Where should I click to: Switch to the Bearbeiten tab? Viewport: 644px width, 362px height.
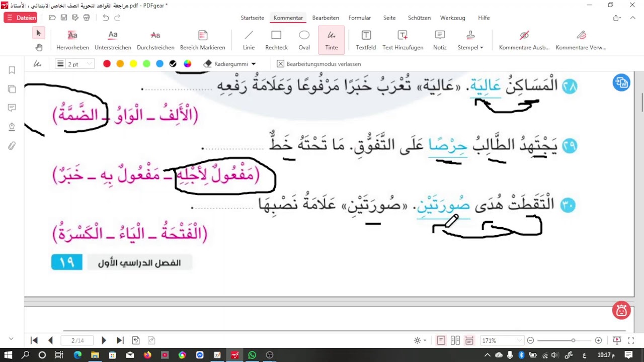tap(326, 18)
